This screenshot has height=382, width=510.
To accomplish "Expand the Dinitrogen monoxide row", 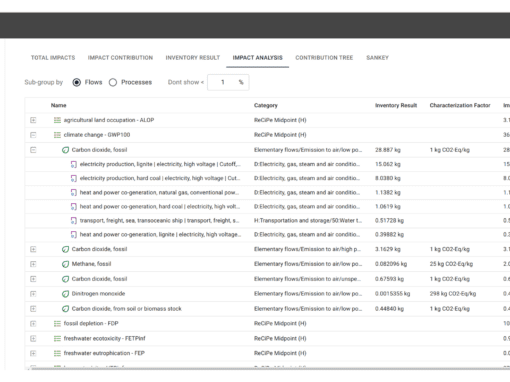I will (33, 294).
